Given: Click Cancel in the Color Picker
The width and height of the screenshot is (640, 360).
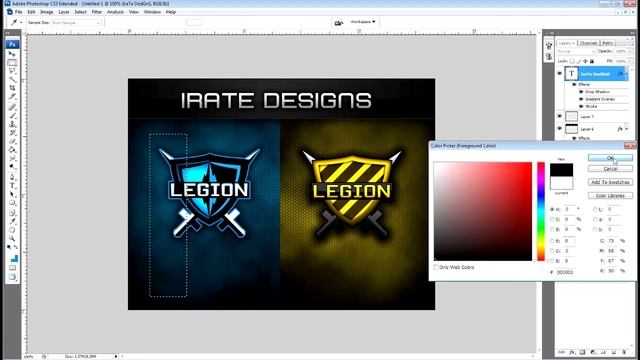Looking at the screenshot, I should [x=610, y=169].
